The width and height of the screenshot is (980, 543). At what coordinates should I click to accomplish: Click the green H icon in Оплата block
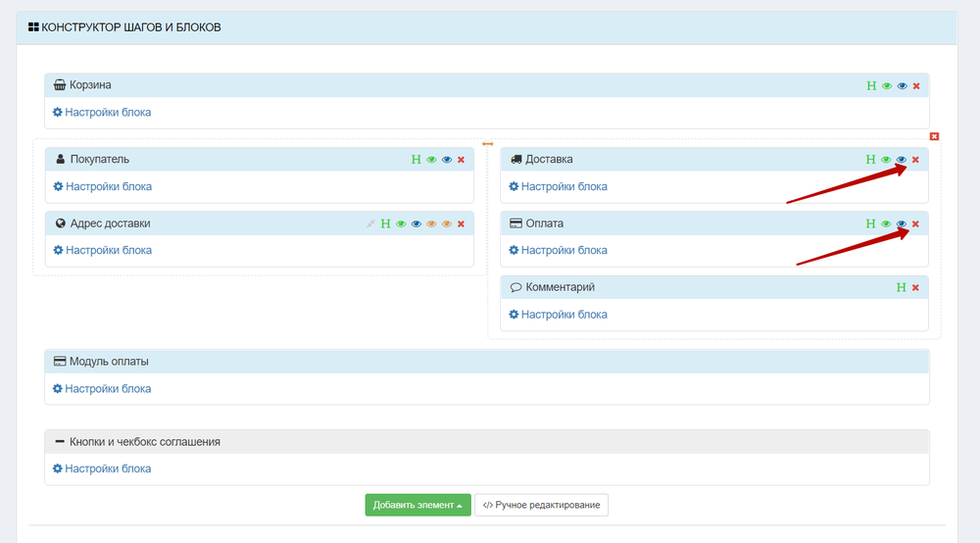[x=870, y=223]
